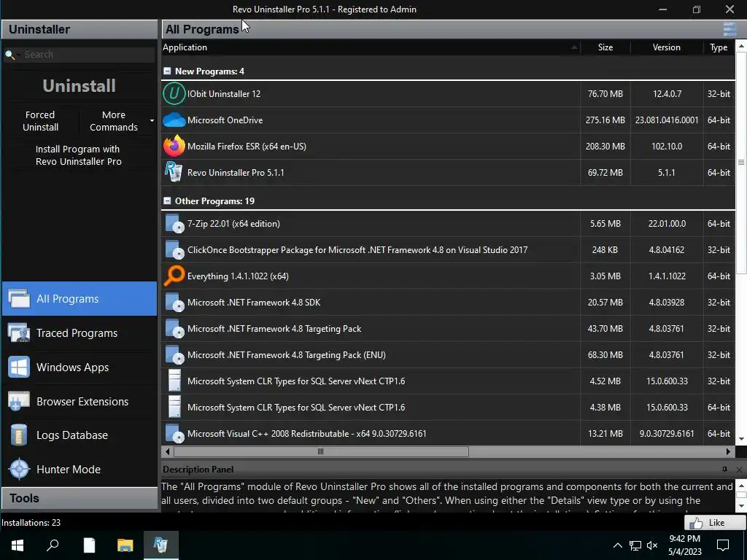747x560 pixels.
Task: Sort by the Application column header
Action: (370, 47)
